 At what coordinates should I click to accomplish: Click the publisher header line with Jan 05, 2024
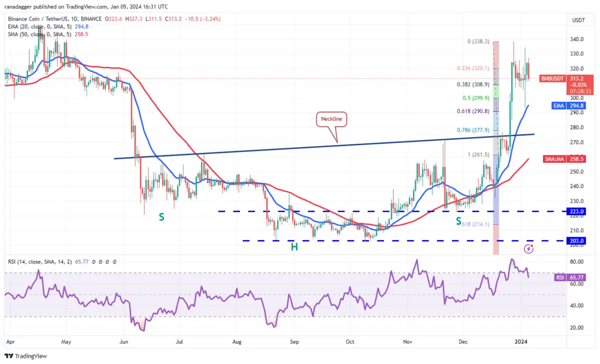86,6
